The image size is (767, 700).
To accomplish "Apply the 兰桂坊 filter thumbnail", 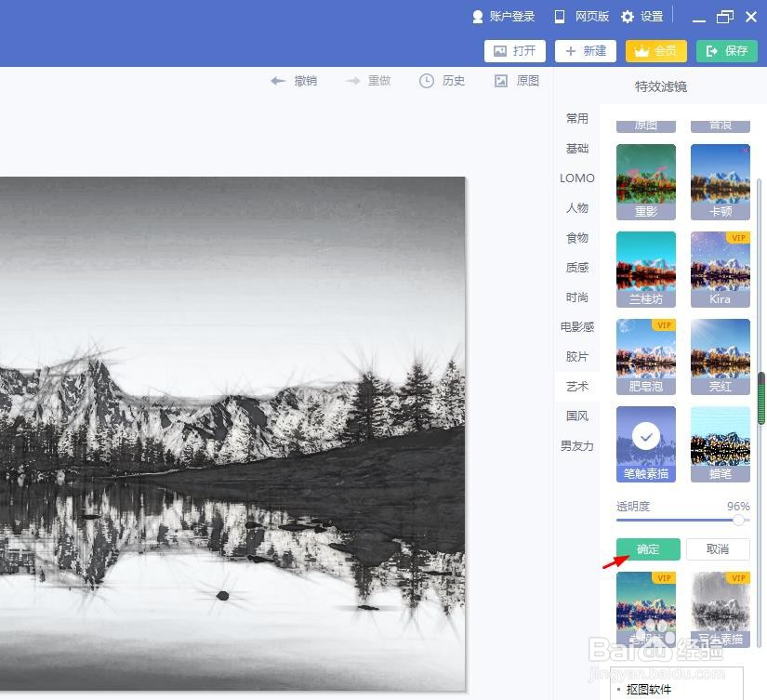I will [x=646, y=269].
